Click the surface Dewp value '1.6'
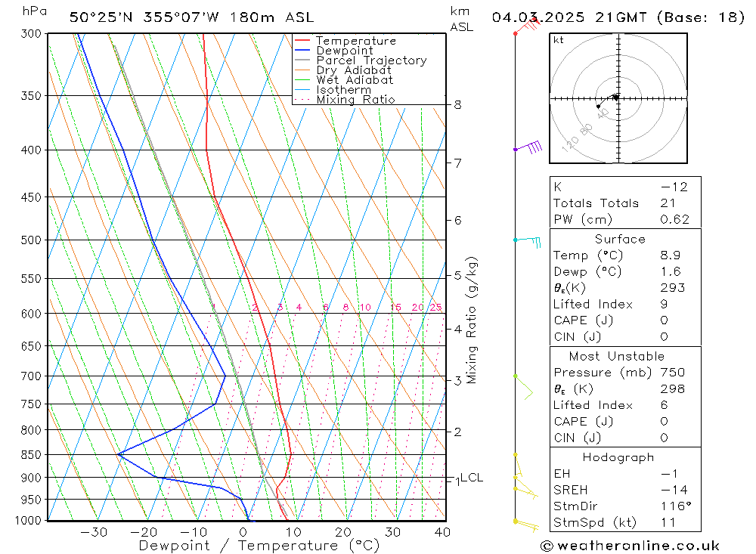Screen dimensions: 756x554 (x=670, y=272)
